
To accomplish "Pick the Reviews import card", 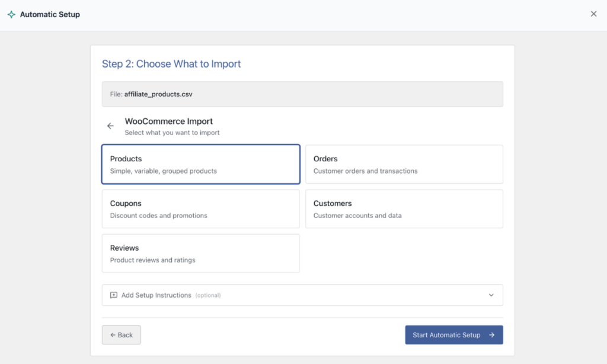I will tap(200, 253).
